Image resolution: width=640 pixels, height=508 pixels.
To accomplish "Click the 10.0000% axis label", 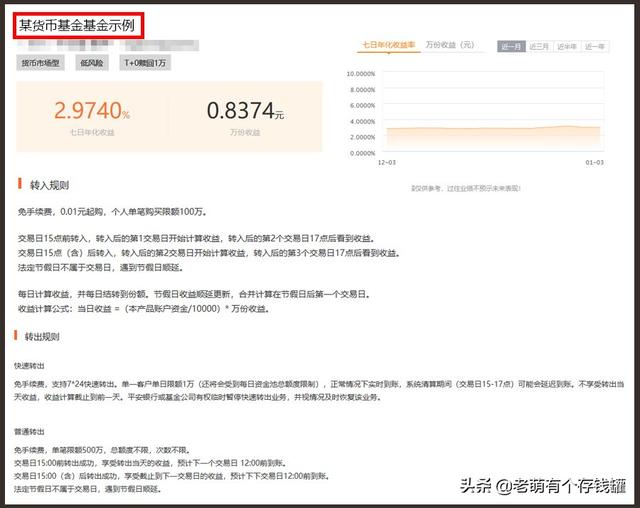I will tap(360, 74).
